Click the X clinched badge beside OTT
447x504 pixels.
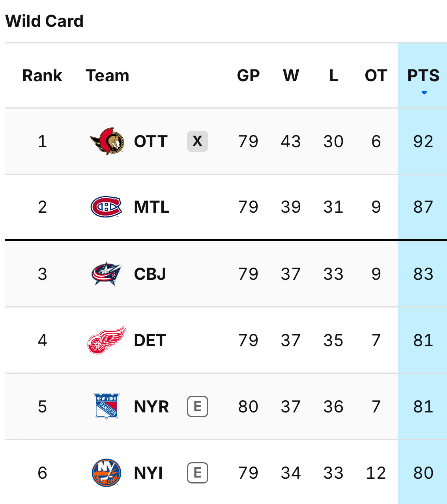point(198,141)
